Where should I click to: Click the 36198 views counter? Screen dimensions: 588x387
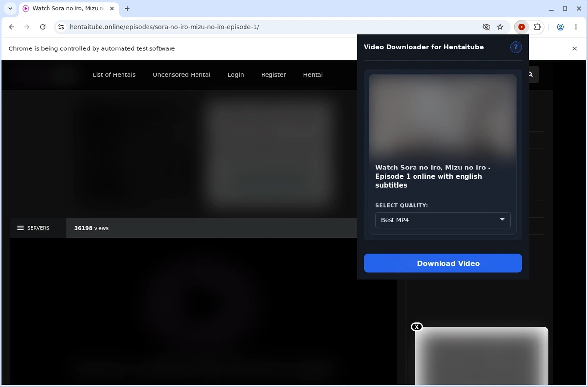(92, 228)
